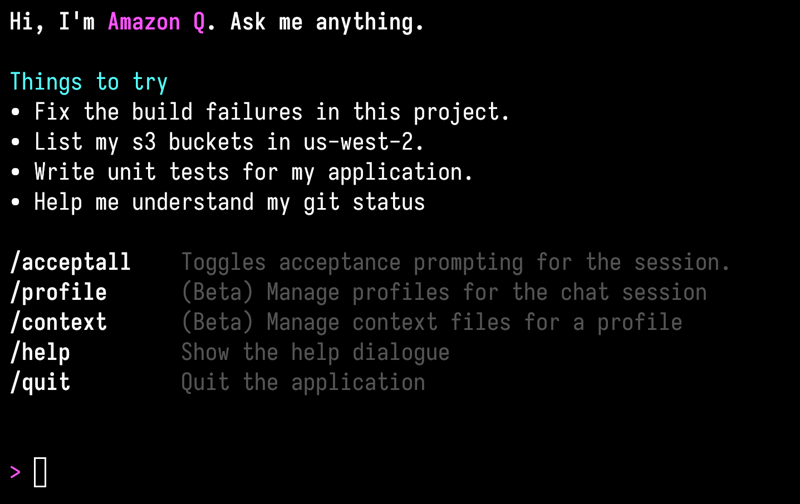Viewport: 800px width, 504px height.
Task: Click the magenta Amazon Q name
Action: click(155, 22)
